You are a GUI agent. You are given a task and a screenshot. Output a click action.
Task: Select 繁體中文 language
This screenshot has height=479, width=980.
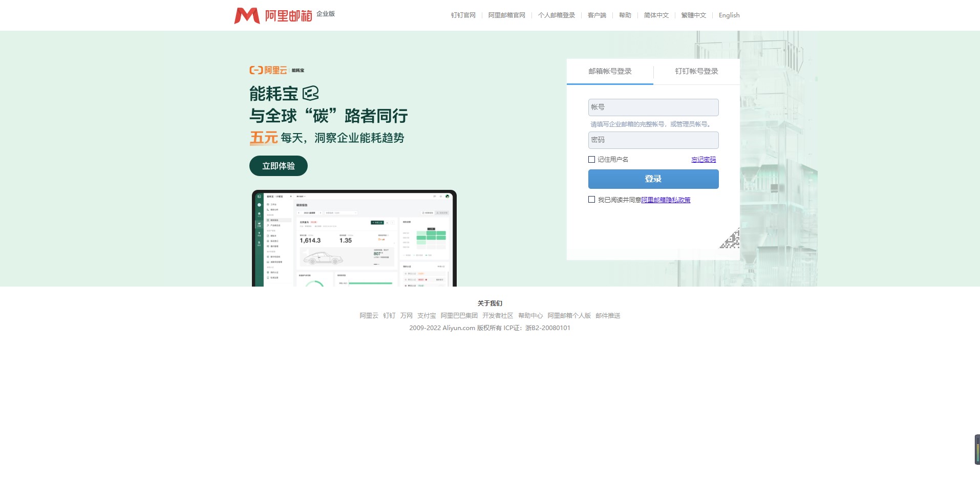(694, 15)
